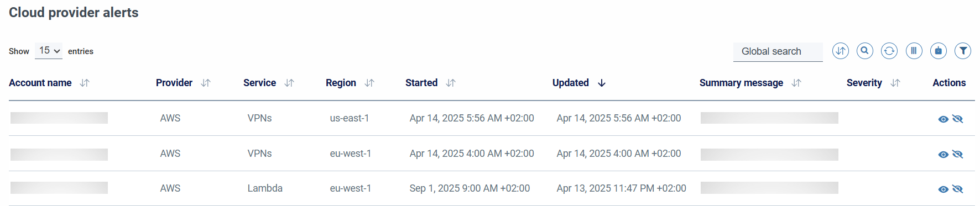Image resolution: width=980 pixels, height=206 pixels.
Task: Open the column visibility chooser icon
Action: 914,51
